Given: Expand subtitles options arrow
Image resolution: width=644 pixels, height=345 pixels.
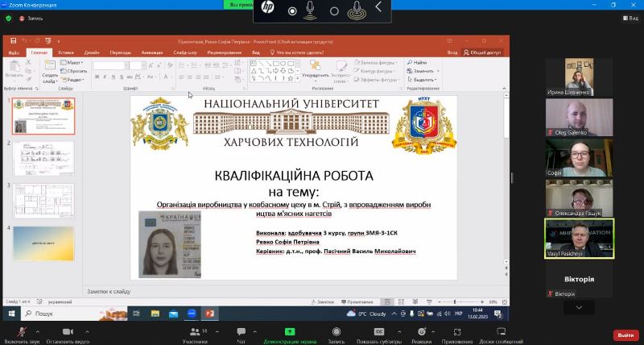Looking at the screenshot, I should pos(399,331).
